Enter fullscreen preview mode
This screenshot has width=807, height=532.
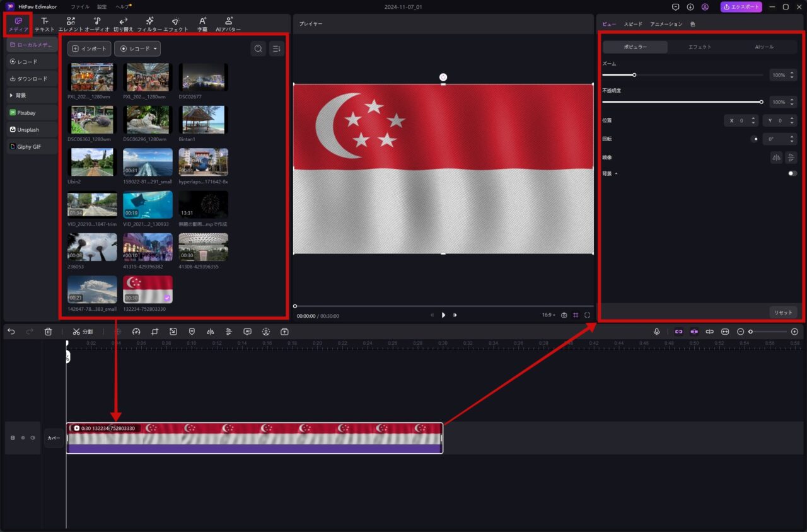[x=587, y=315]
